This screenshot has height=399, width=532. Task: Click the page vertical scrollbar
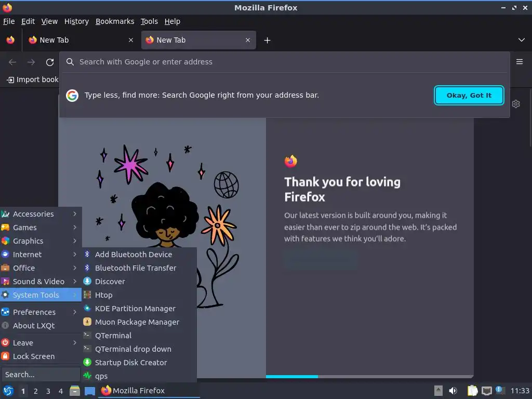coord(529,117)
